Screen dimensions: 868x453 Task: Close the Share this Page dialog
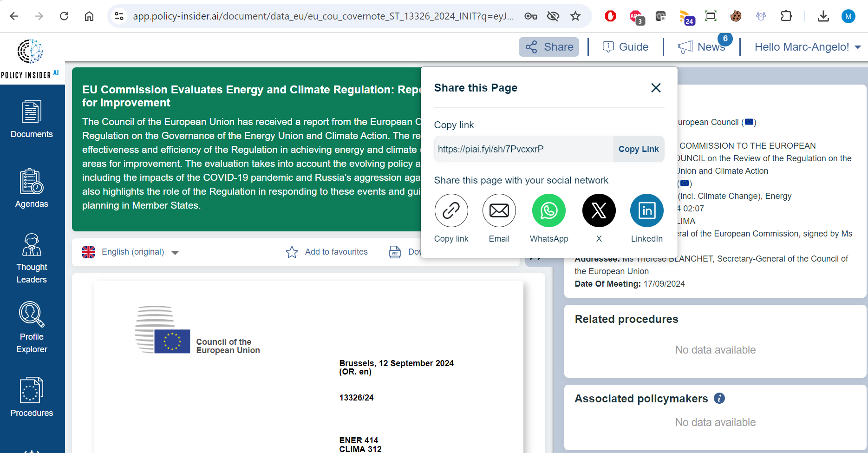pyautogui.click(x=656, y=88)
